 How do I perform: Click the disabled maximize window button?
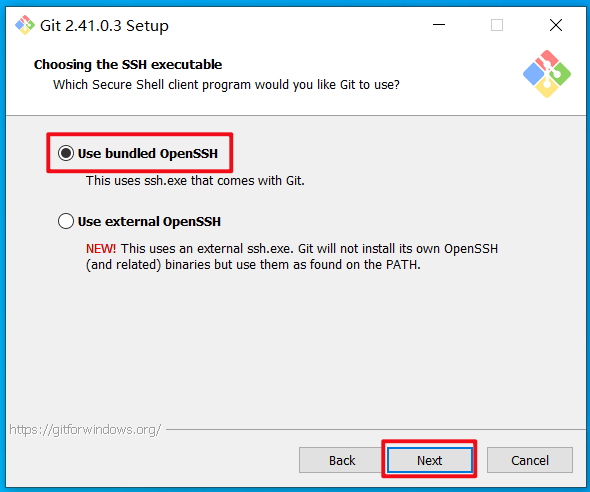[x=497, y=25]
